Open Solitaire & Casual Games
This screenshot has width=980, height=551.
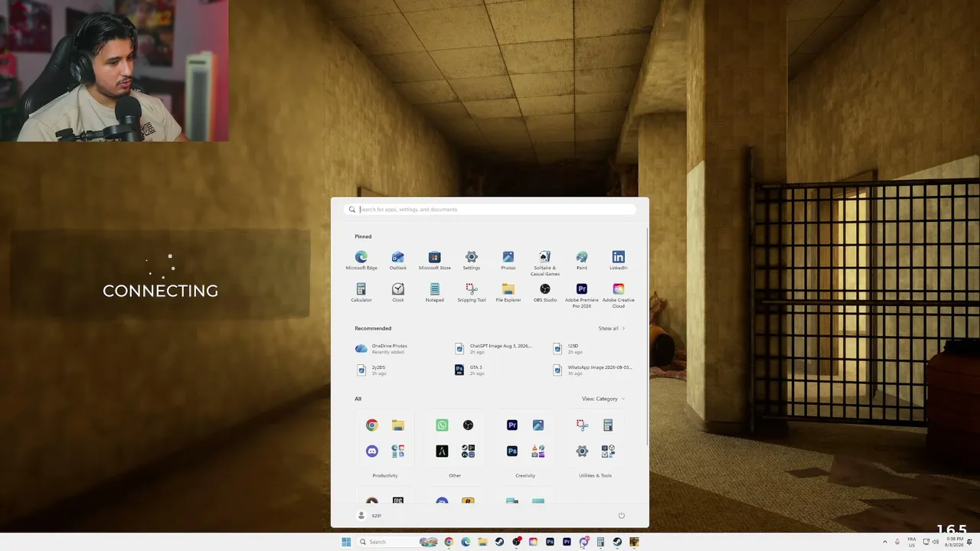545,263
